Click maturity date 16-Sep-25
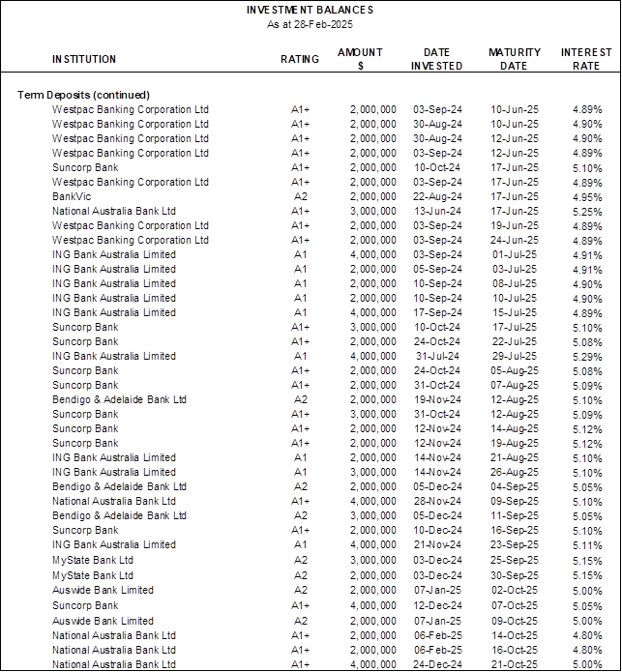This screenshot has height=672, width=622. point(515,531)
